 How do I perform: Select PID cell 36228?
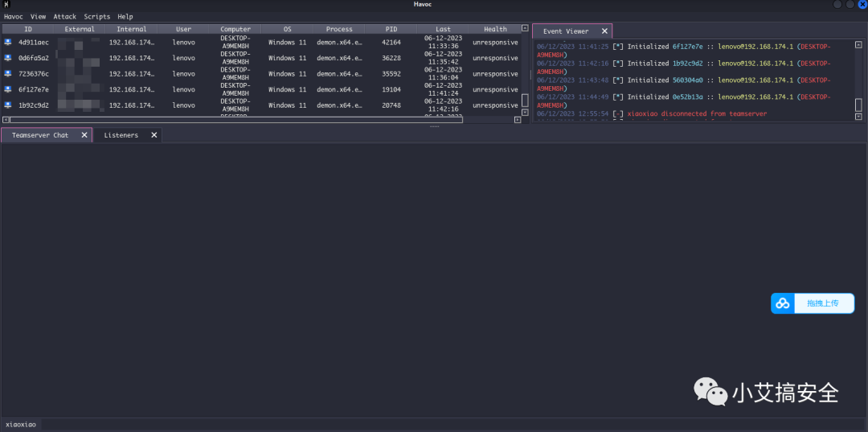tap(391, 58)
